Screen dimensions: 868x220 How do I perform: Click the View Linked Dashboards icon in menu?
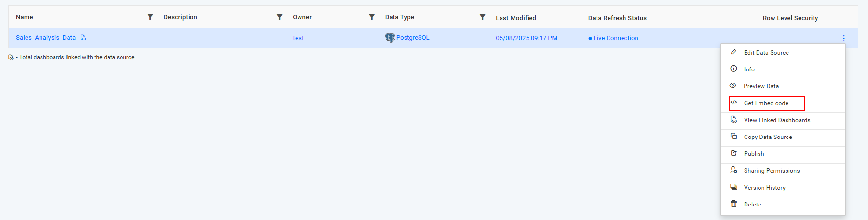(733, 119)
